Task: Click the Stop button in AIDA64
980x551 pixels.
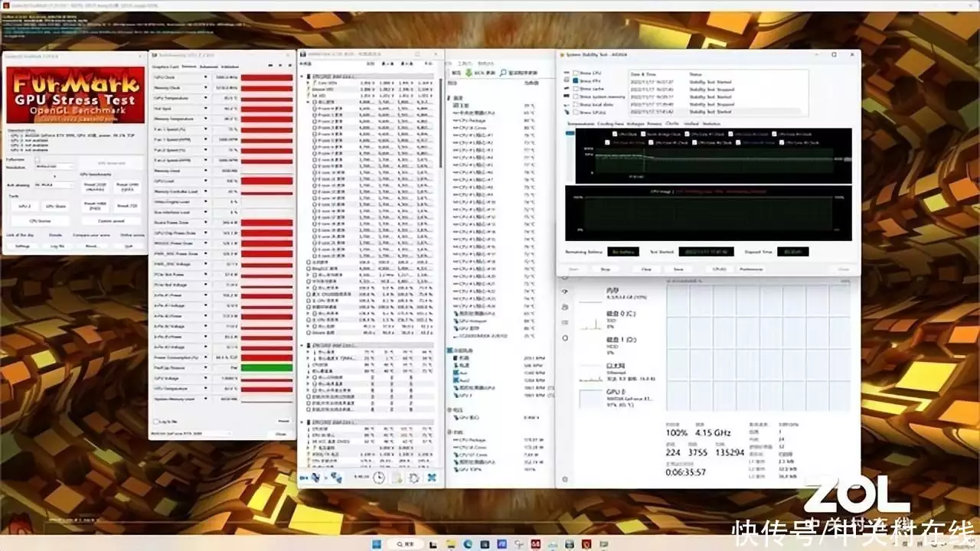Action: click(605, 269)
